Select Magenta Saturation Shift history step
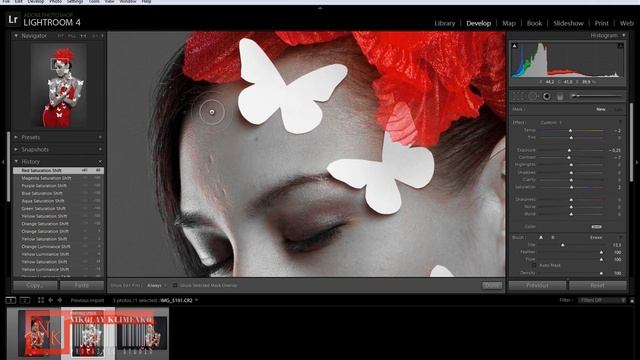 point(58,178)
